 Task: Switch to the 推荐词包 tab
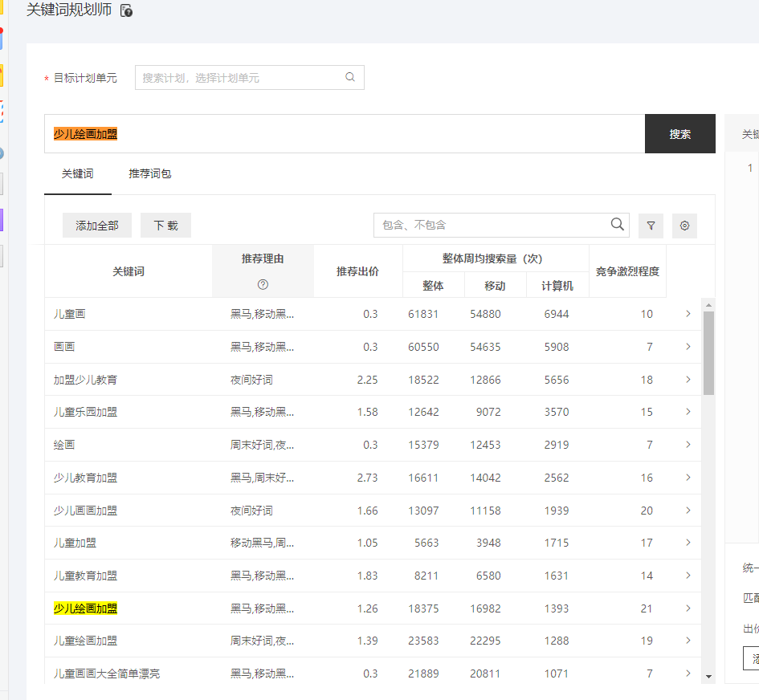tap(150, 173)
